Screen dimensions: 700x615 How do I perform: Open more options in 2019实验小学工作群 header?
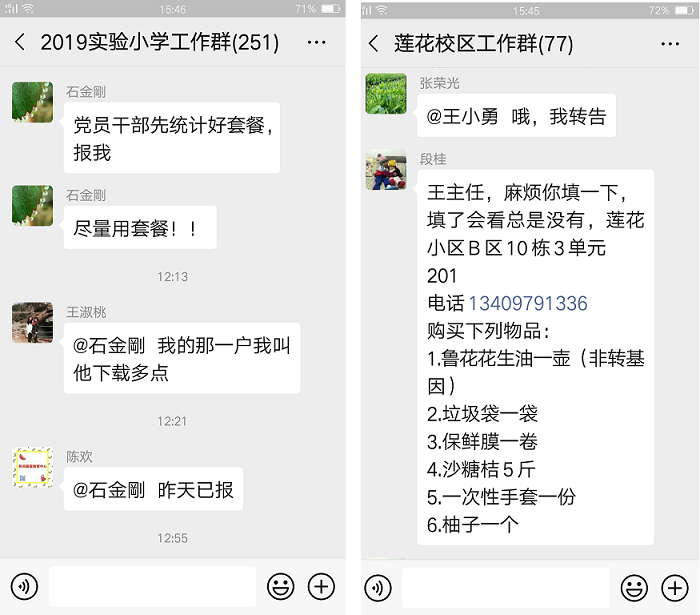[317, 42]
